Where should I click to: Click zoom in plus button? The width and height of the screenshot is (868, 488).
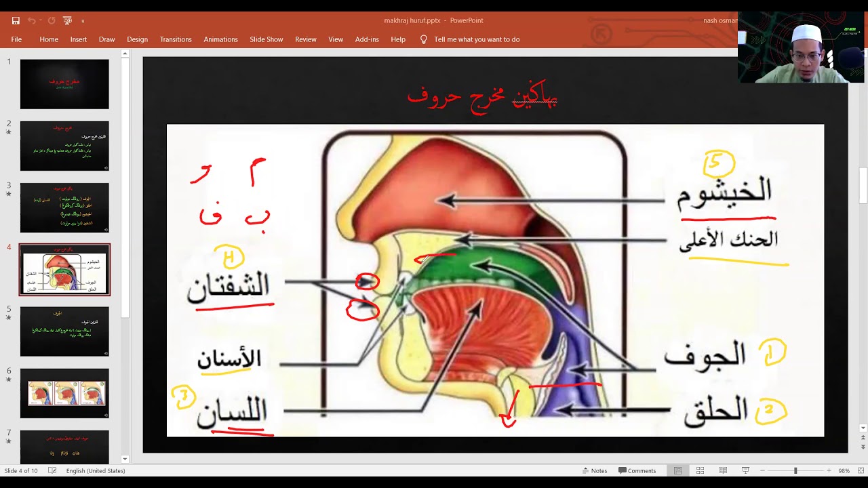click(x=829, y=470)
